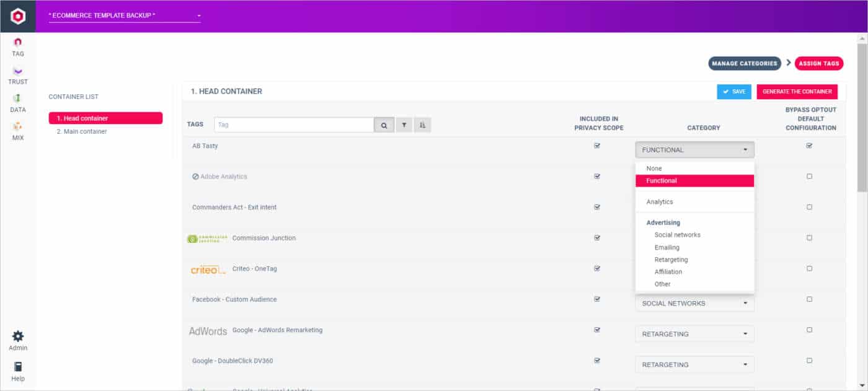Click Facebook - Custom Audience tag name
Image resolution: width=868 pixels, height=391 pixels.
(x=234, y=299)
